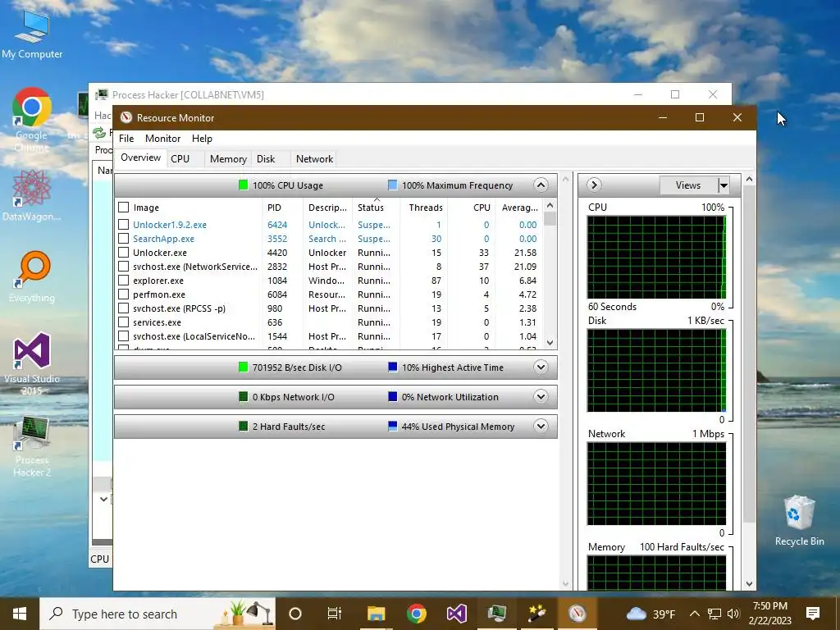Check Unlocker1.9.2.exe process checkbox
The width and height of the screenshot is (840, 630).
(x=124, y=225)
